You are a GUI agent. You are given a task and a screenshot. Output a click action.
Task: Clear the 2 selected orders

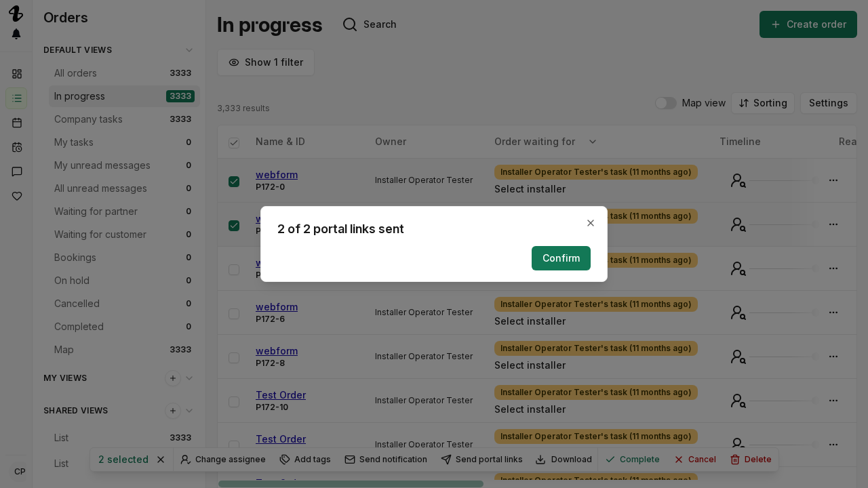point(161,460)
